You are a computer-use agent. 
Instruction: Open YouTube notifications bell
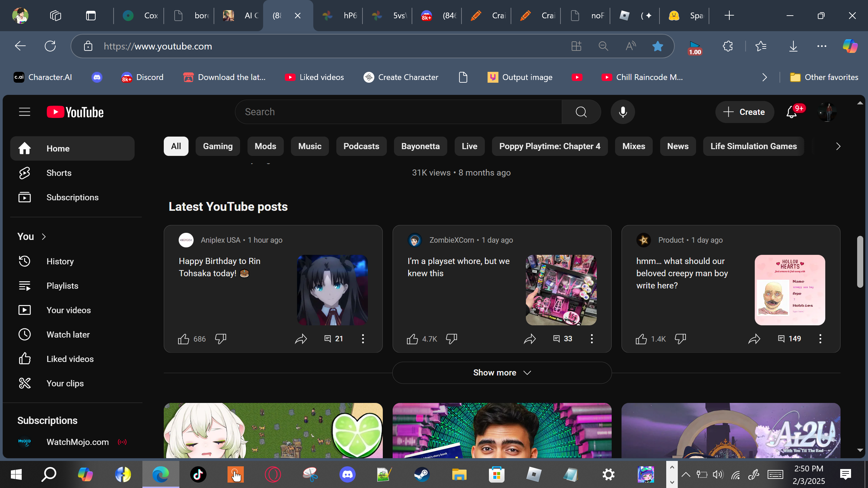[792, 112]
